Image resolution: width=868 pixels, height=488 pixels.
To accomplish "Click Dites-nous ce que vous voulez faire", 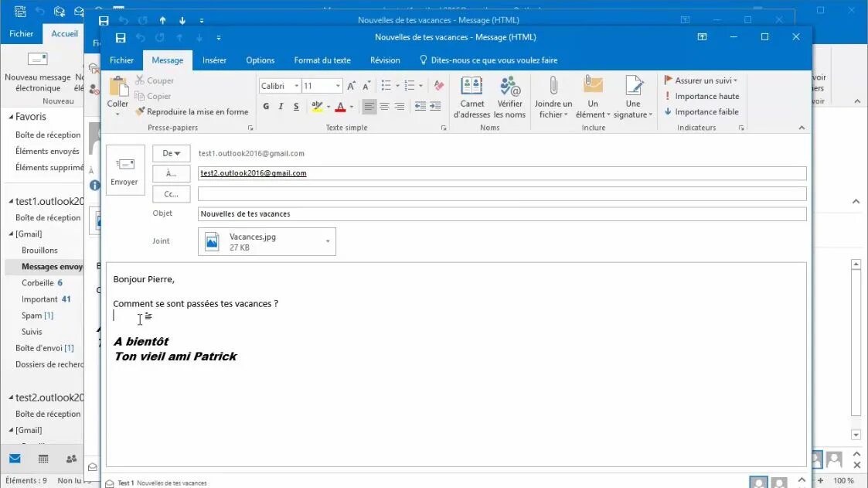I will click(x=488, y=60).
